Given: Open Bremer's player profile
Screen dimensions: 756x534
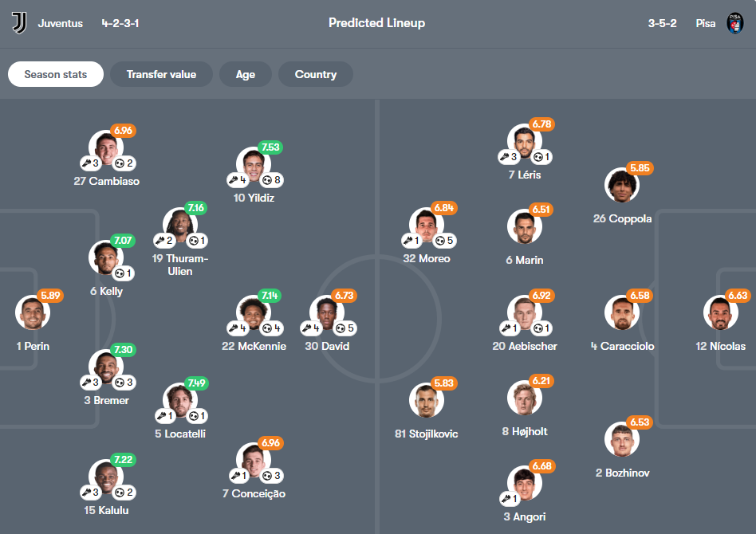Looking at the screenshot, I should tap(106, 367).
